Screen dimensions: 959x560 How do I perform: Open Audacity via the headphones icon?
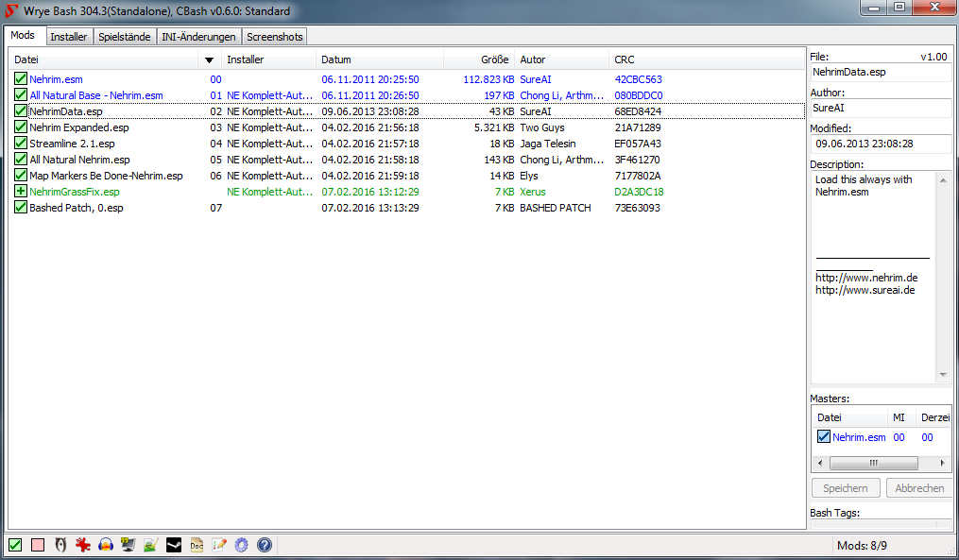[x=106, y=545]
